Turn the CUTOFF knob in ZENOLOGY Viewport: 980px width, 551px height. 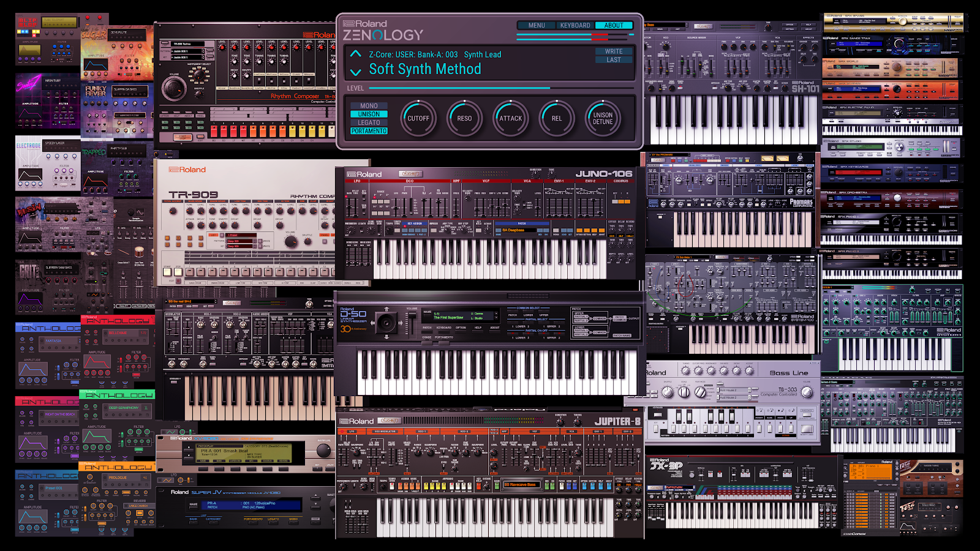[x=419, y=118]
